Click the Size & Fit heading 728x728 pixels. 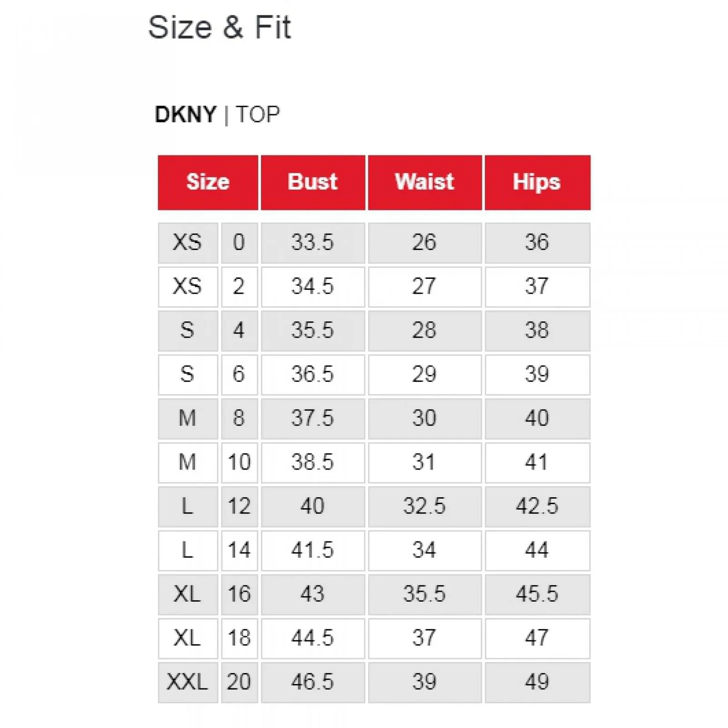pos(219,27)
